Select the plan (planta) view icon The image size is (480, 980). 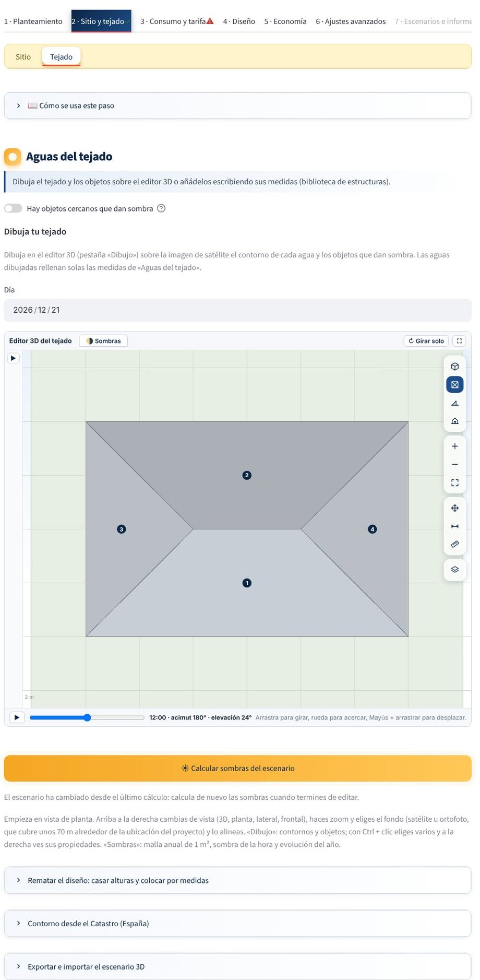[x=454, y=385]
